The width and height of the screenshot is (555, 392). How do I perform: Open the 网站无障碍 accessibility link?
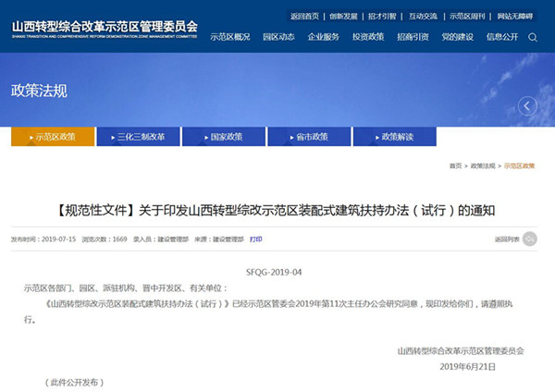click(x=515, y=16)
